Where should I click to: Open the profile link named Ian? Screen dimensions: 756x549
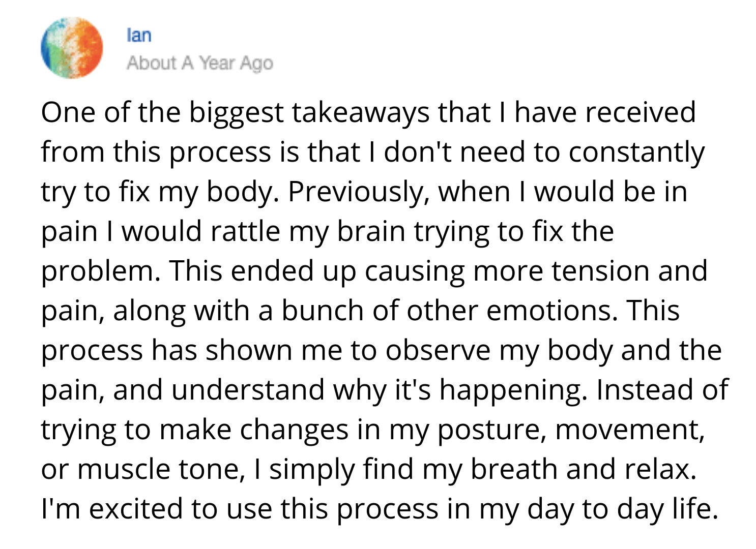[139, 35]
